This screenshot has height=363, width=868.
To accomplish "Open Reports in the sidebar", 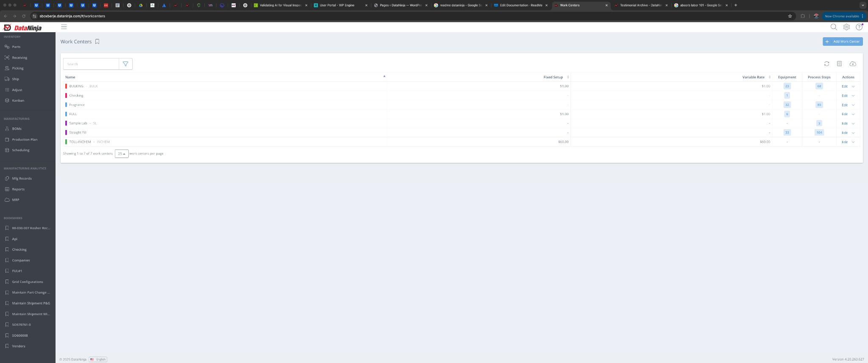I will [18, 189].
